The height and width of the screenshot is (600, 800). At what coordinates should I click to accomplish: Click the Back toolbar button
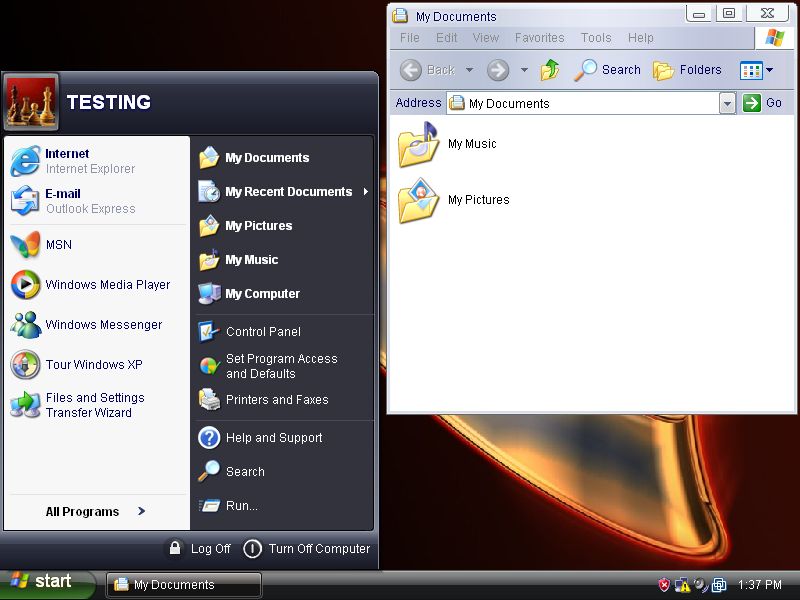pos(428,70)
